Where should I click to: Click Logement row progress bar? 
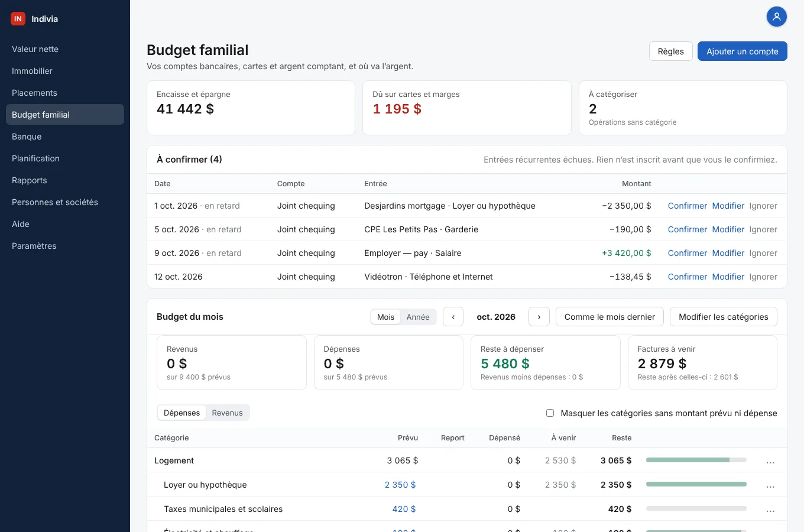tap(696, 460)
